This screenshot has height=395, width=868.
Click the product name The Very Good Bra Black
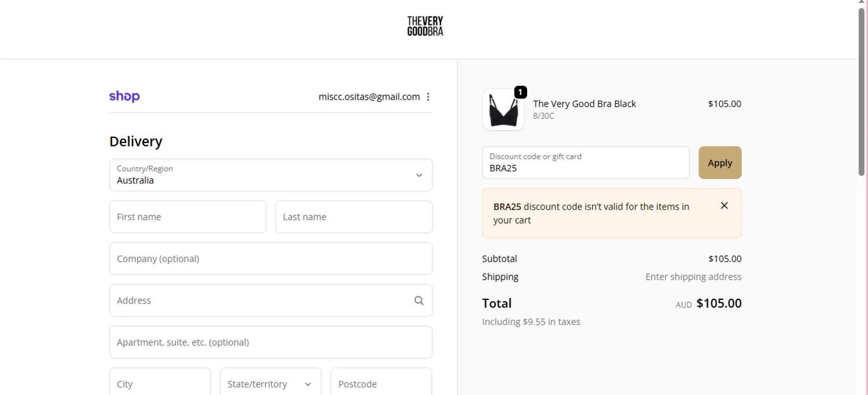[x=584, y=104]
